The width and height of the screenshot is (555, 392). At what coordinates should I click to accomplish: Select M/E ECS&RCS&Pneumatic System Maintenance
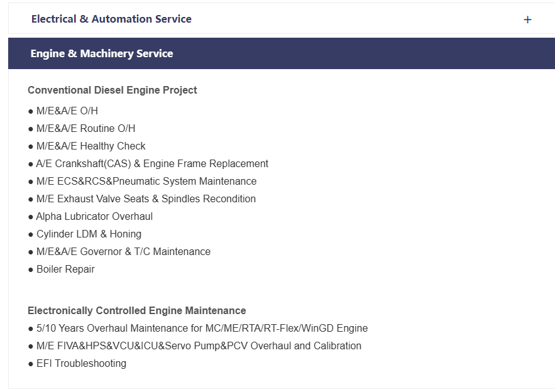(x=146, y=182)
